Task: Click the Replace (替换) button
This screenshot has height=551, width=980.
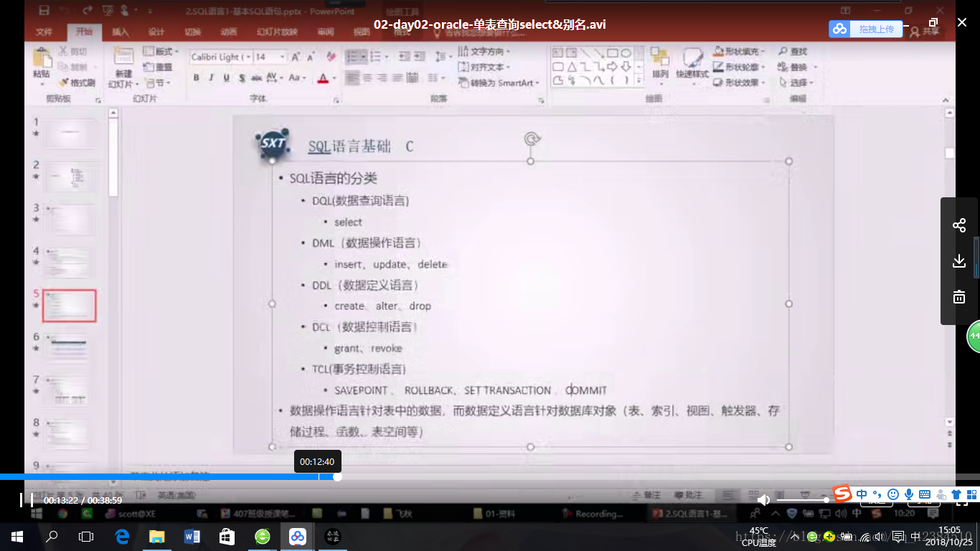Action: [x=796, y=67]
